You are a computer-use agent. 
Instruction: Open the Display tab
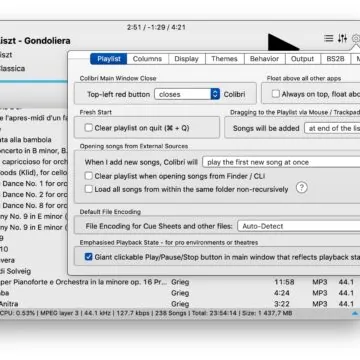186,59
